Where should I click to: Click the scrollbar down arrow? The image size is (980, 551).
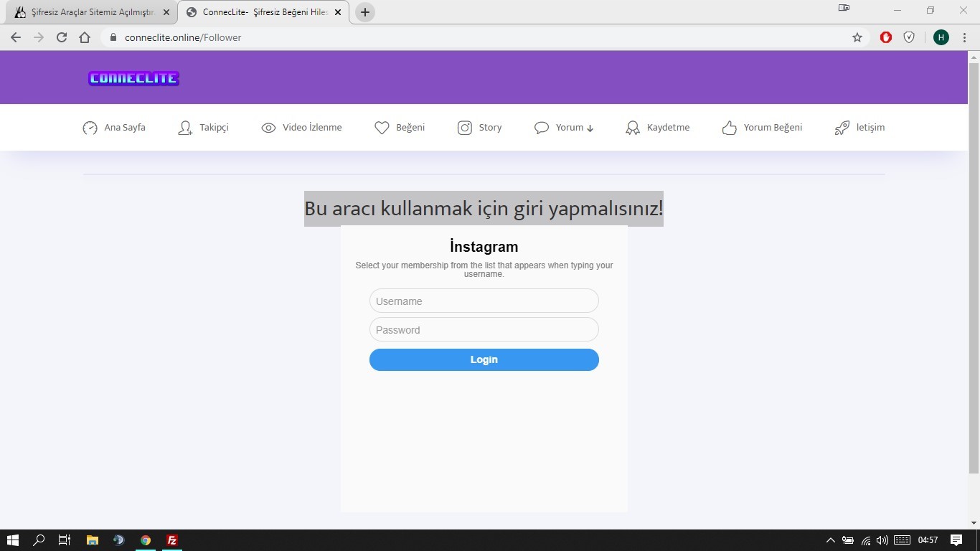coord(974,523)
